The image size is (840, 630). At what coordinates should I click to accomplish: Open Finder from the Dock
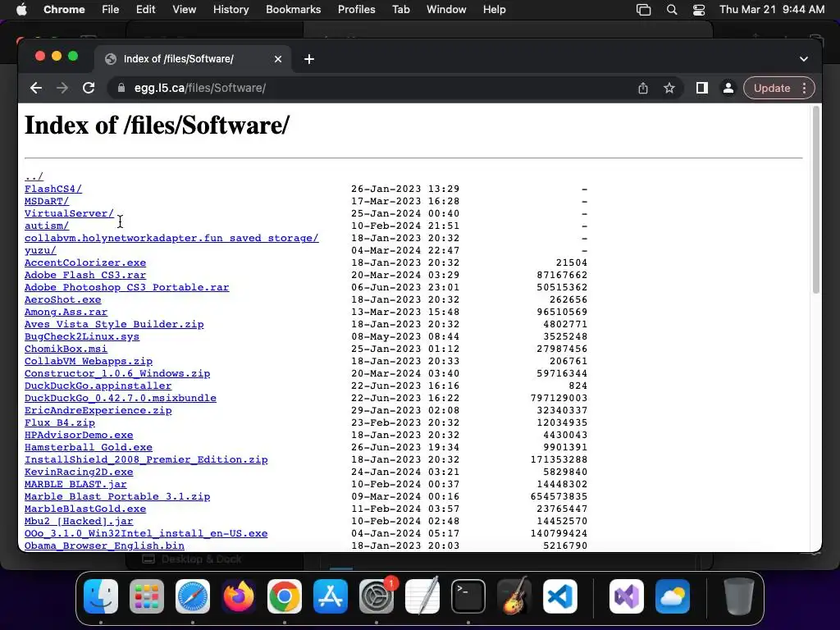(101, 596)
